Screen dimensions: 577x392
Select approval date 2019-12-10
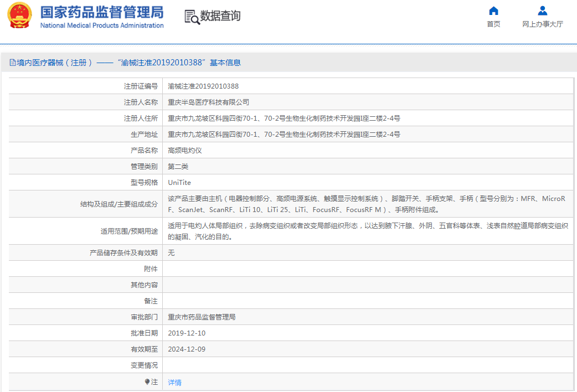pos(187,333)
